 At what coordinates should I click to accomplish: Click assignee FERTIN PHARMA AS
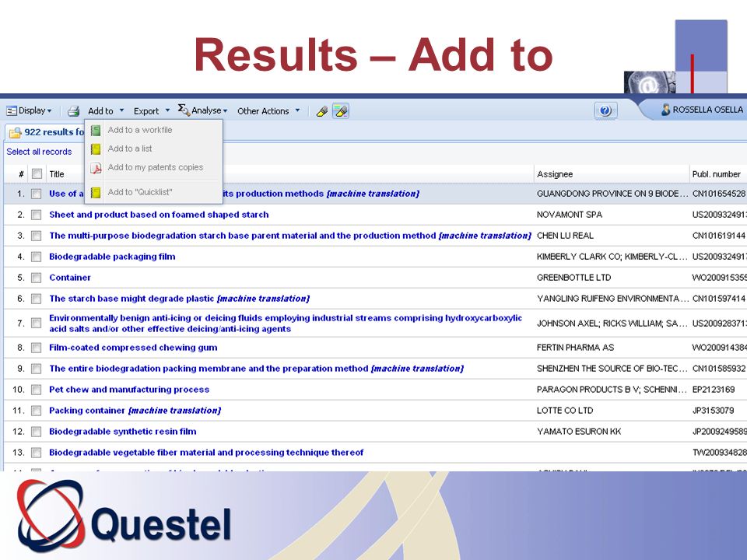pos(575,348)
